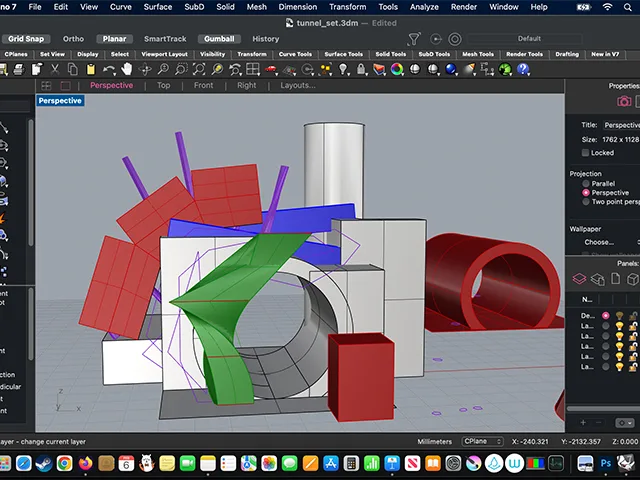Expand the four viewports layout flyout
Image resolution: width=640 pixels, height=480 pixels.
(258, 74)
